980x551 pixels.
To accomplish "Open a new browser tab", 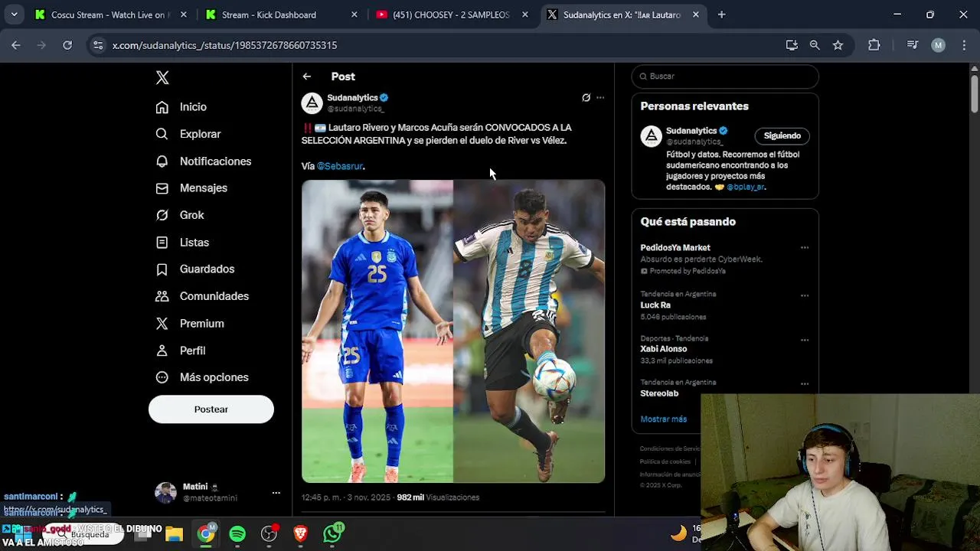I will (x=721, y=15).
